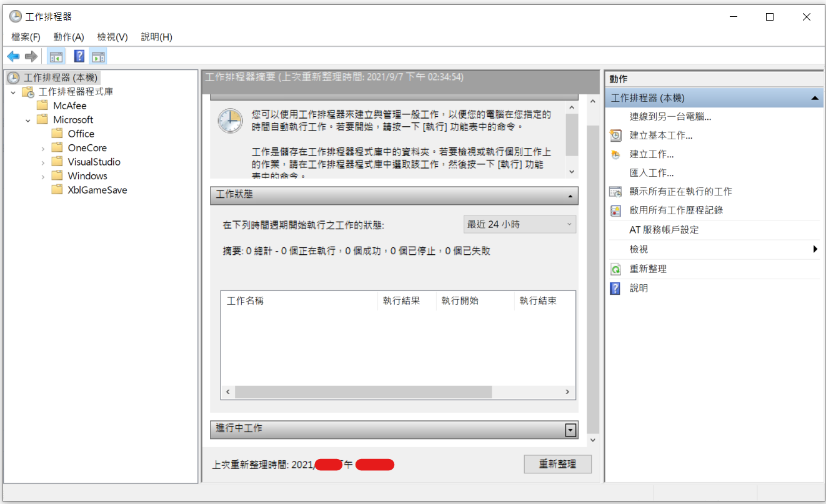Open the 檢視(V) menu
This screenshot has height=504, width=826.
pyautogui.click(x=112, y=37)
